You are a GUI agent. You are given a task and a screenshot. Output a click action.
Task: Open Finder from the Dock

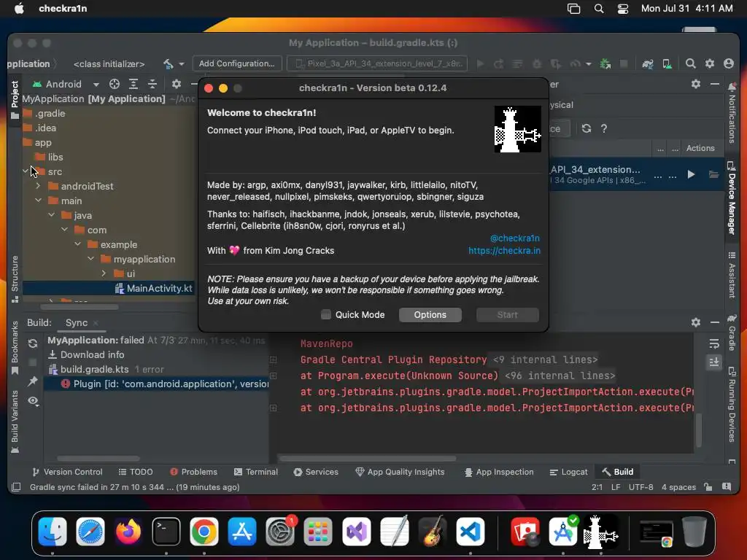click(x=52, y=532)
